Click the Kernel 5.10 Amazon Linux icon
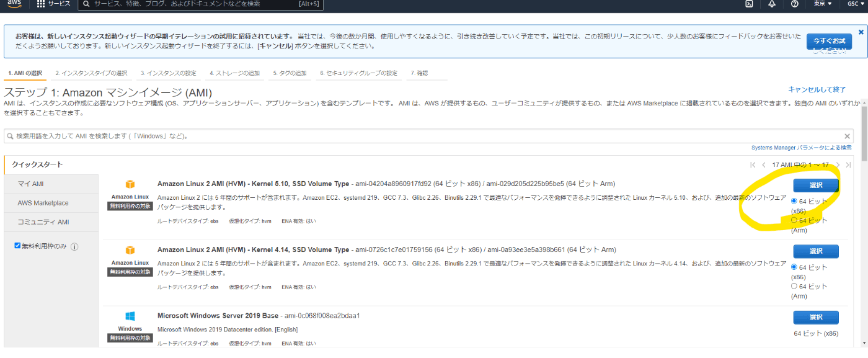This screenshot has width=868, height=358. (x=130, y=184)
